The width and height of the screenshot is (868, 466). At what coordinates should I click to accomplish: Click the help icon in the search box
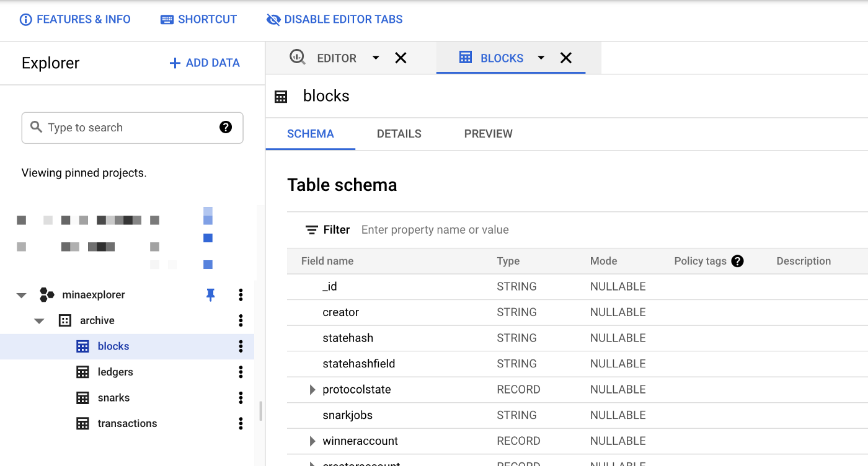point(226,127)
